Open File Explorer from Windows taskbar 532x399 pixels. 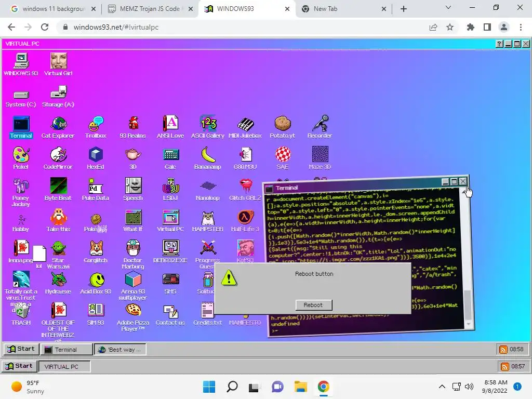[x=301, y=387]
